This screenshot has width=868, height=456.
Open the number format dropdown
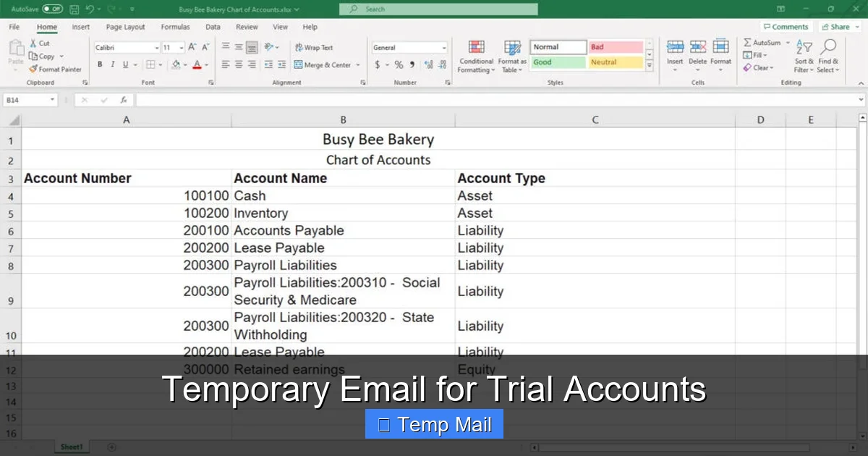pos(444,48)
